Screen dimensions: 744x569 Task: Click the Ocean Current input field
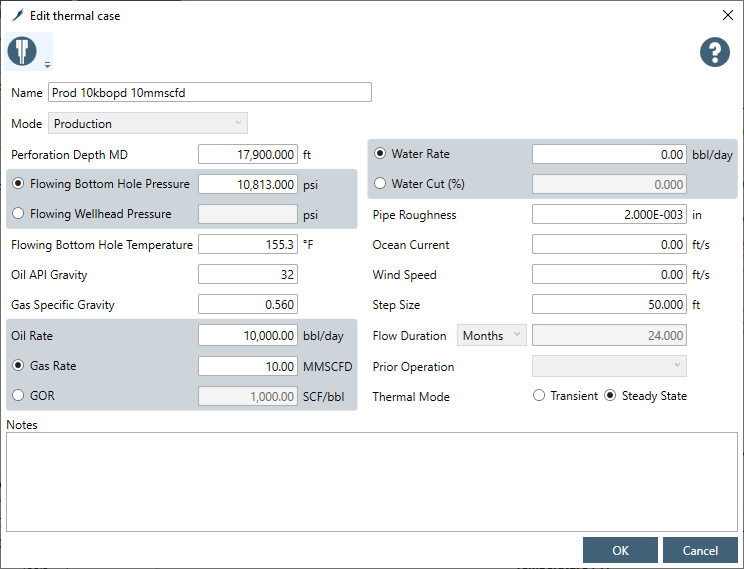pyautogui.click(x=609, y=244)
